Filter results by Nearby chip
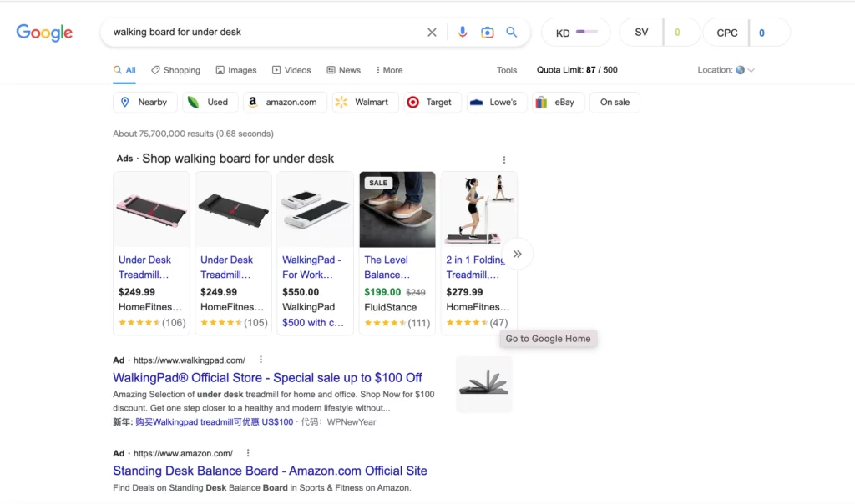The image size is (855, 504). (x=144, y=102)
